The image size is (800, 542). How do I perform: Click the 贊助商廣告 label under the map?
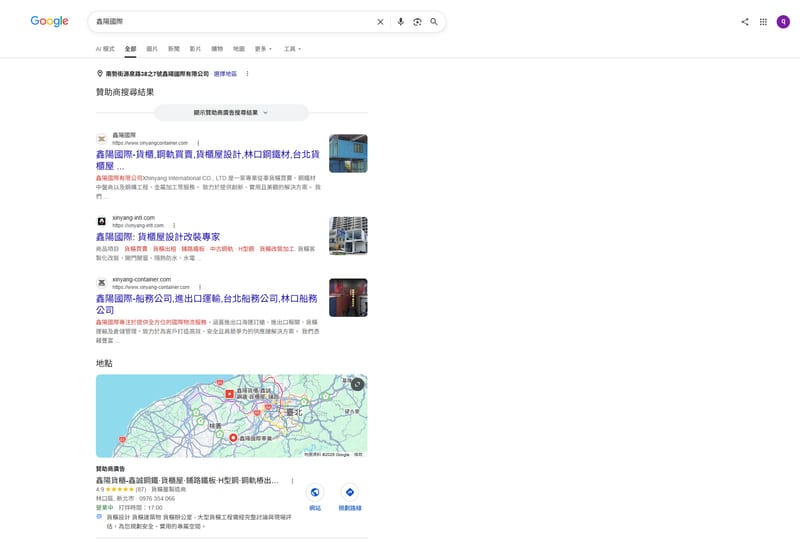pyautogui.click(x=110, y=469)
